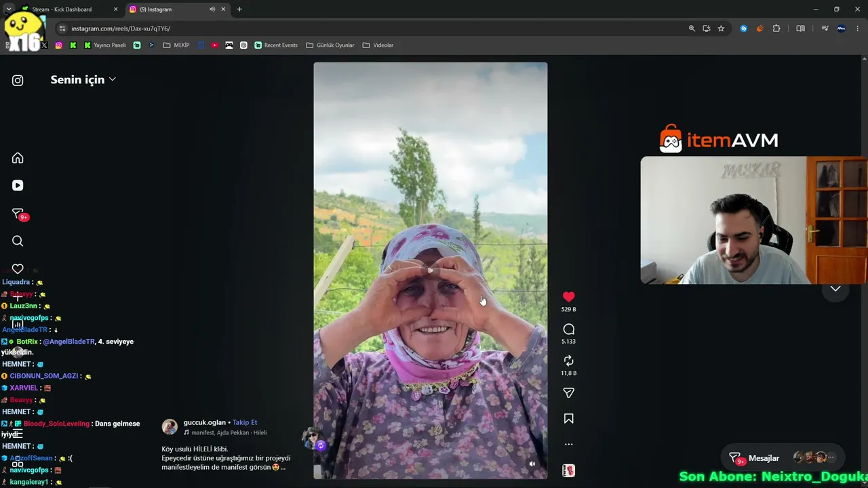The height and width of the screenshot is (488, 868).
Task: Repost the reel with the repost arrows
Action: pos(569,361)
